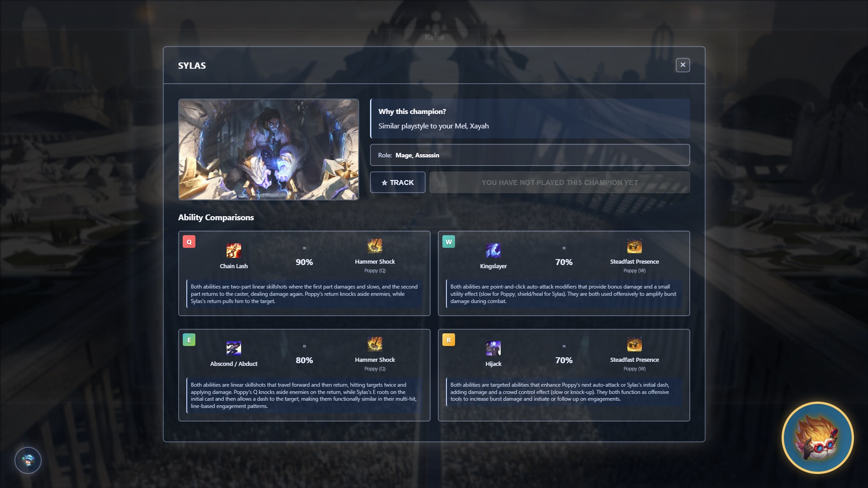
Task: Select the W ability badge
Action: click(449, 242)
